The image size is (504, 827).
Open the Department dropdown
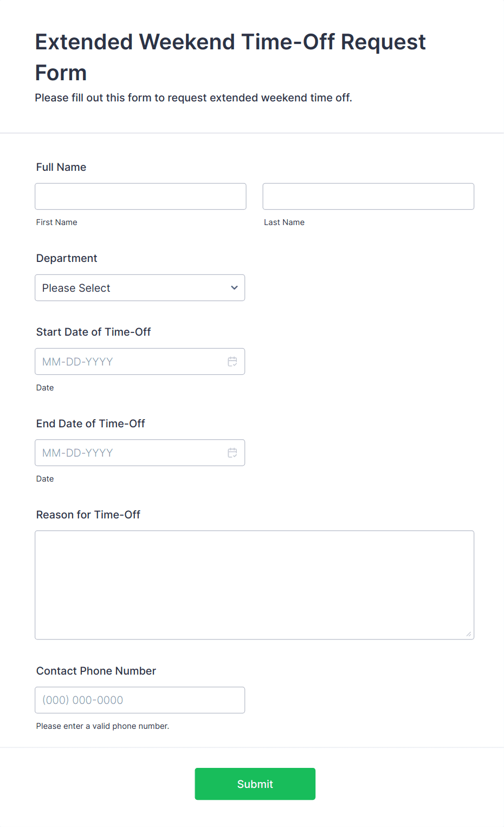(x=140, y=287)
